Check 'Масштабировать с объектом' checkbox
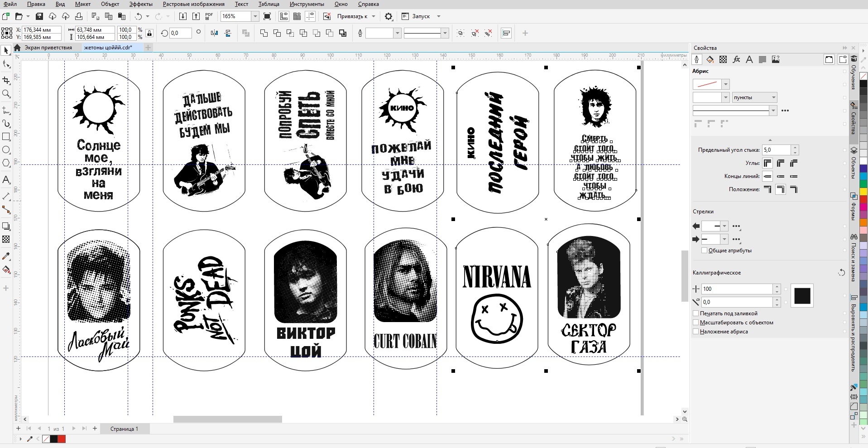The height and width of the screenshot is (448, 868). [696, 323]
